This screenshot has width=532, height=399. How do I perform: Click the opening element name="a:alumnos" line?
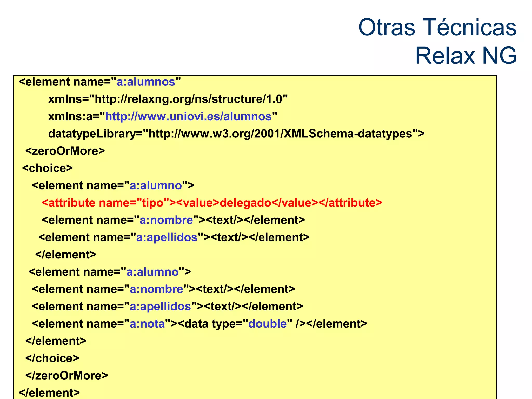(x=100, y=82)
